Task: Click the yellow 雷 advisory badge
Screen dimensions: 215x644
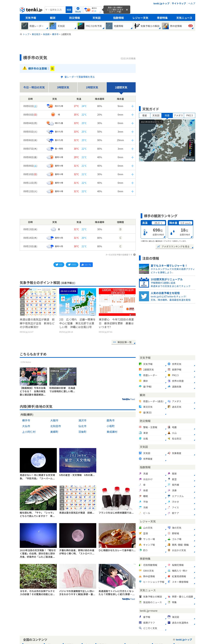Action: [x=52, y=69]
